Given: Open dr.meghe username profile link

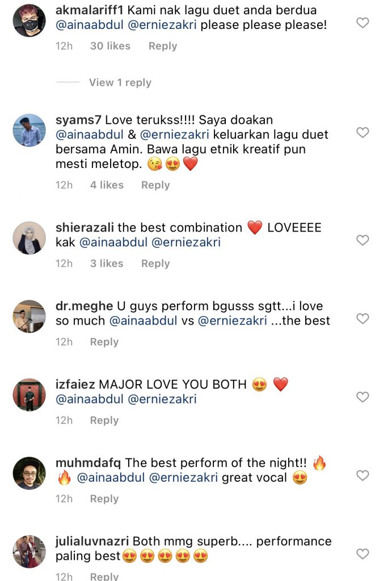Looking at the screenshot, I should (x=84, y=306).
